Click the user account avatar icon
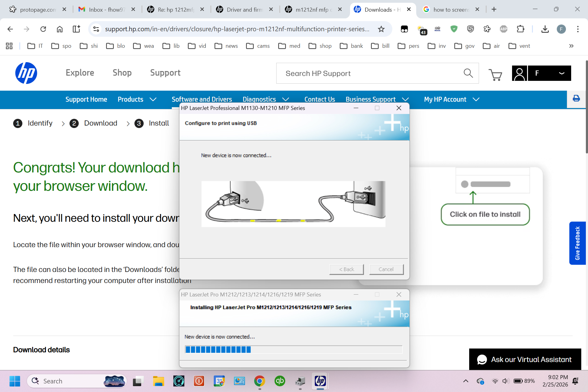Viewport: 588px width, 392px height. click(x=519, y=73)
